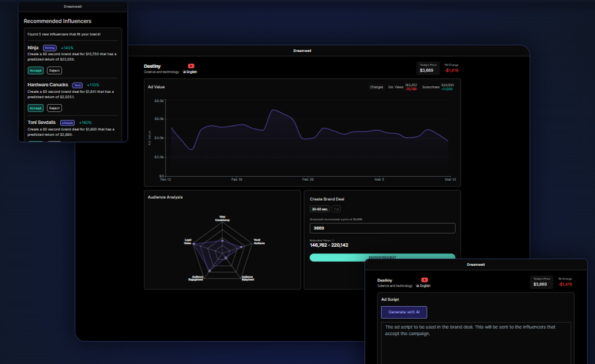
Task: Click the Ad Value chart title
Action: (x=156, y=87)
